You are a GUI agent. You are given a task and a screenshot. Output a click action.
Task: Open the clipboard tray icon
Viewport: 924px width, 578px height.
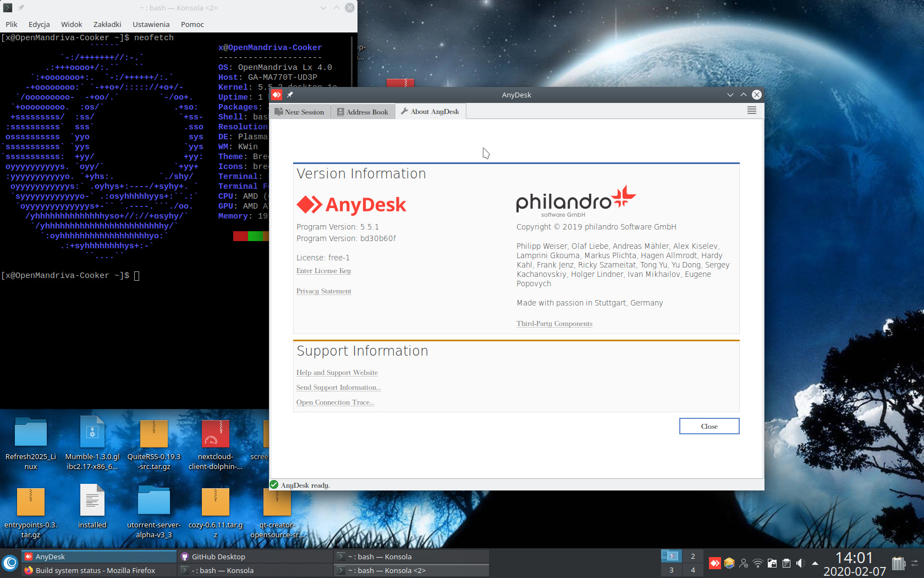(787, 563)
